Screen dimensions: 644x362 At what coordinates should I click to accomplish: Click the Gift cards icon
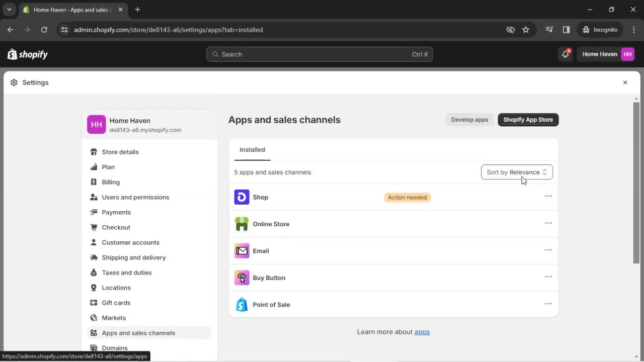click(x=94, y=303)
